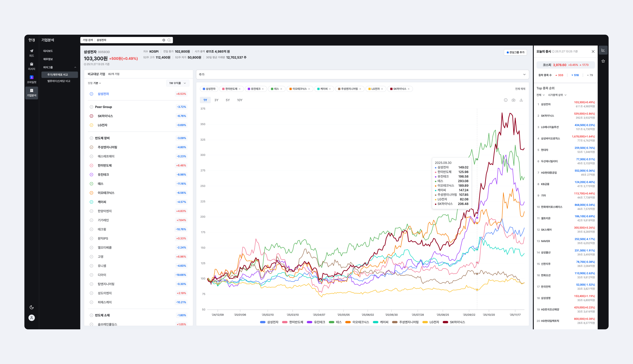Switch chart range to 3Y tab
The image size is (633, 364).
coord(216,100)
